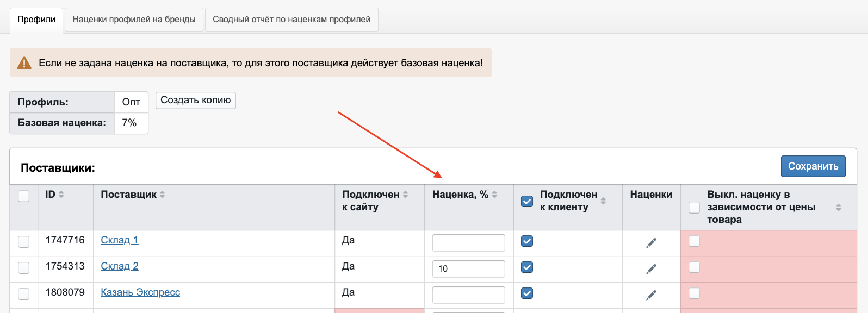Click the Базовая наценка: label
This screenshot has width=868, height=313.
62,123
